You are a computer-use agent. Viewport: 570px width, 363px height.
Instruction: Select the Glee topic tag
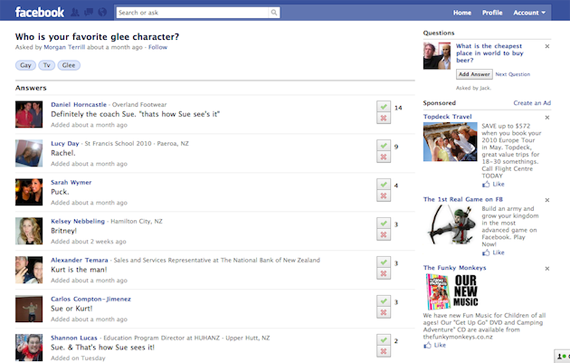[x=69, y=65]
